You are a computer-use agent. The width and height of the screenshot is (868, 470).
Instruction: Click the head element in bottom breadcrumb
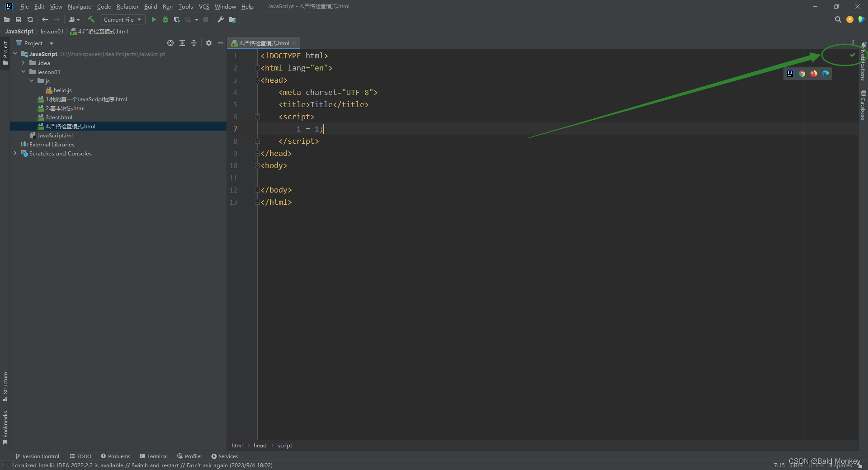(x=260, y=446)
